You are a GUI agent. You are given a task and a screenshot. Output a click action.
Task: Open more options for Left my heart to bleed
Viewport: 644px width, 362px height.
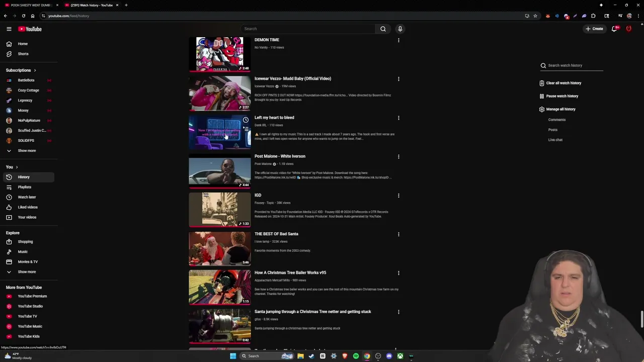coord(398,118)
